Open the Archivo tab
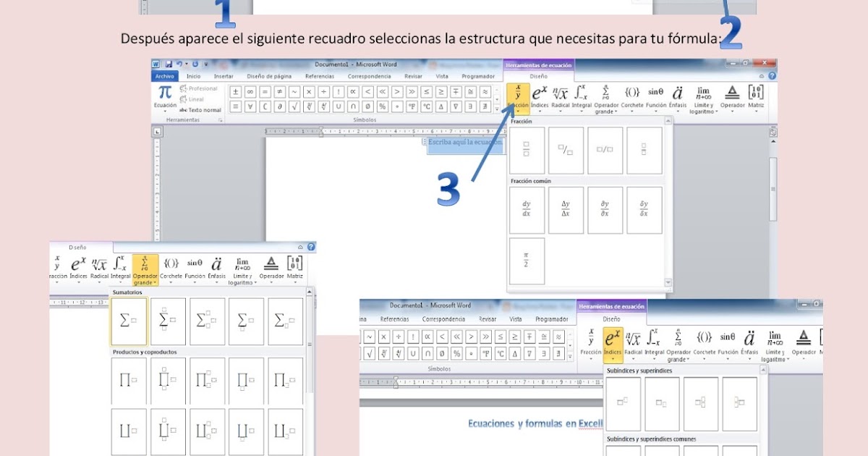The height and width of the screenshot is (456, 868). pos(165,75)
